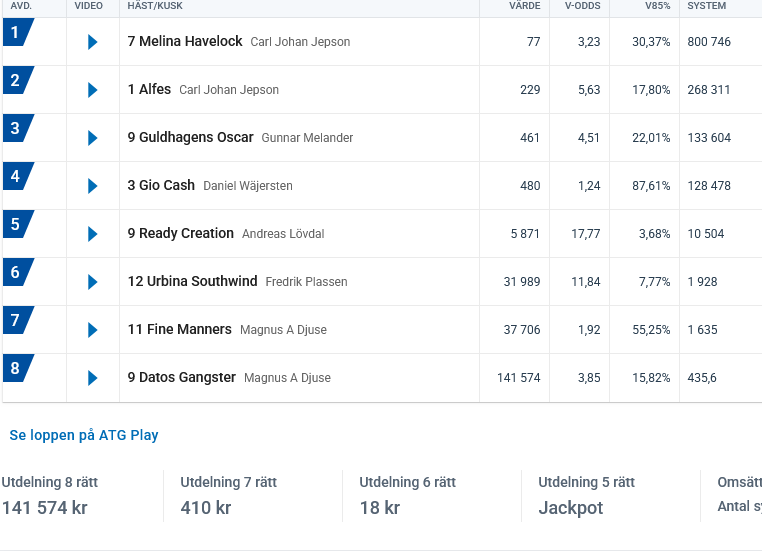The width and height of the screenshot is (762, 551).
Task: Open the Se loppen på ATG Play link
Action: click(84, 435)
